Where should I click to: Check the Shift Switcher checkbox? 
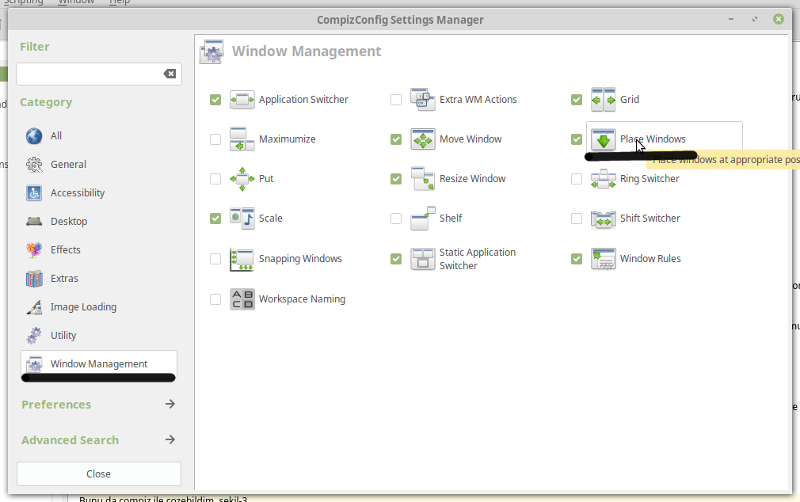(x=577, y=218)
